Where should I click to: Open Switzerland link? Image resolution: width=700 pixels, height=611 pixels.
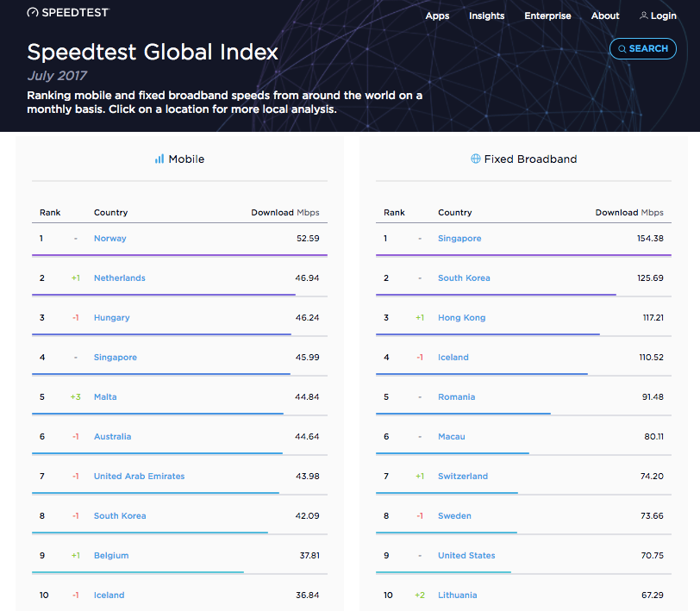462,477
